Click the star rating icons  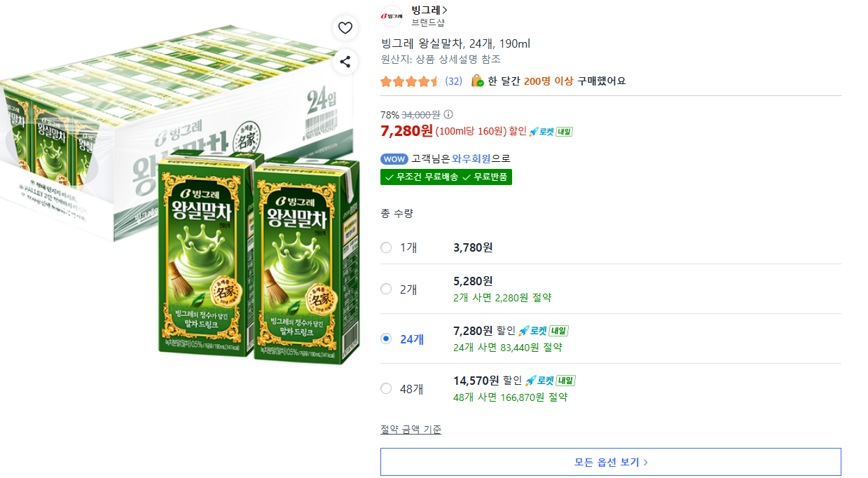coord(410,81)
